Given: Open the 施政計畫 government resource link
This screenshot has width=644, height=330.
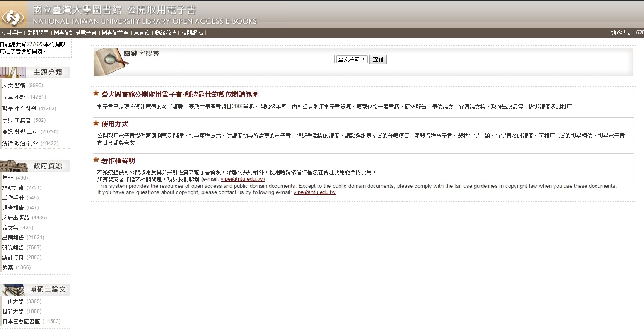Looking at the screenshot, I should pyautogui.click(x=13, y=188).
